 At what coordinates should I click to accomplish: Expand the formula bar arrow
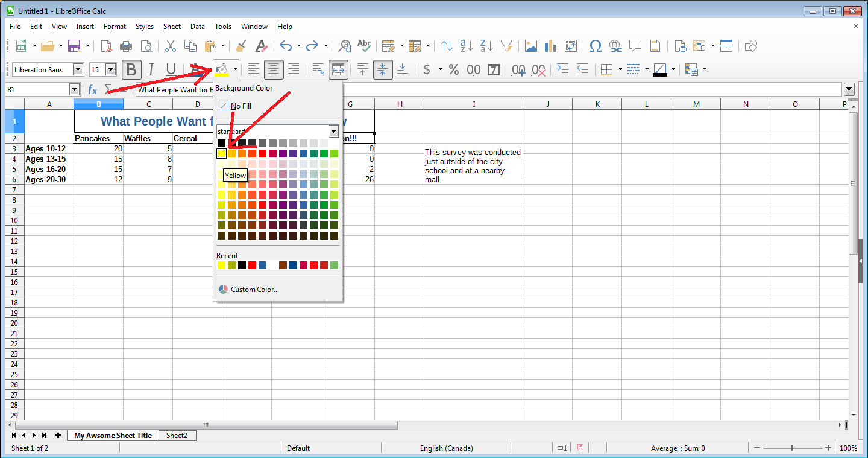(849, 89)
